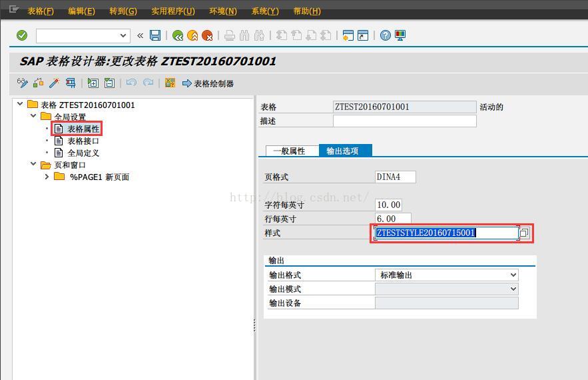This screenshot has width=588, height=380.
Task: Click the 行每英寸 6.00 field
Action: click(x=393, y=219)
